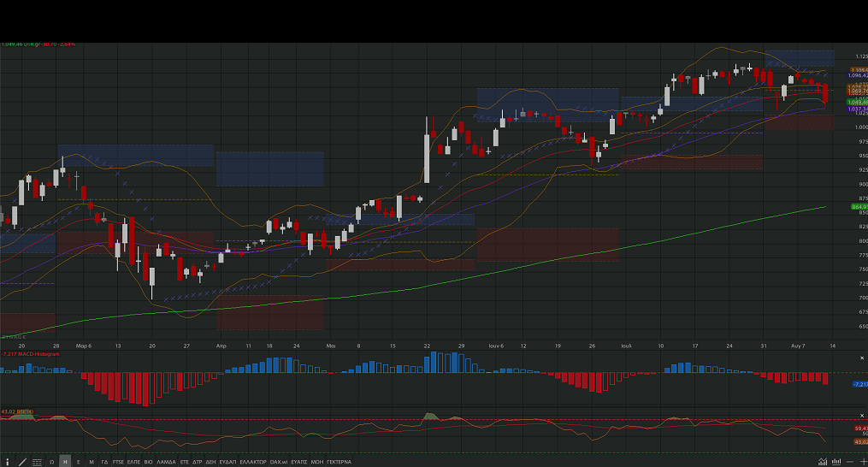Load the ΓΕΚΤΕΡΝΑ symbol shortcut
Image resolution: width=868 pixels, height=467 pixels.
[339, 462]
